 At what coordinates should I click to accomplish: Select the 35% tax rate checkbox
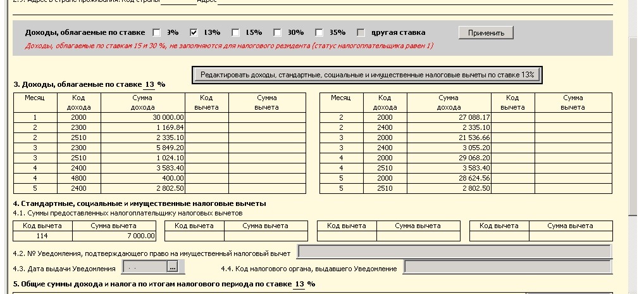click(x=319, y=32)
